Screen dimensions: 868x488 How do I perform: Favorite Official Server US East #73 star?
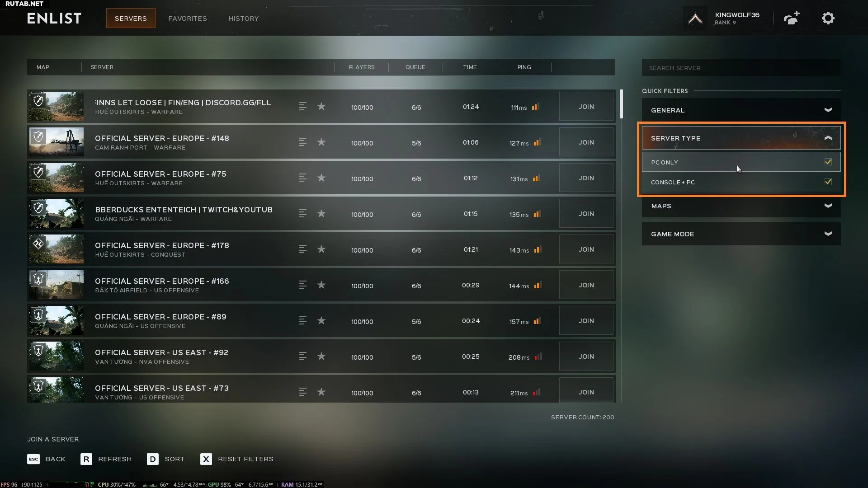(321, 392)
